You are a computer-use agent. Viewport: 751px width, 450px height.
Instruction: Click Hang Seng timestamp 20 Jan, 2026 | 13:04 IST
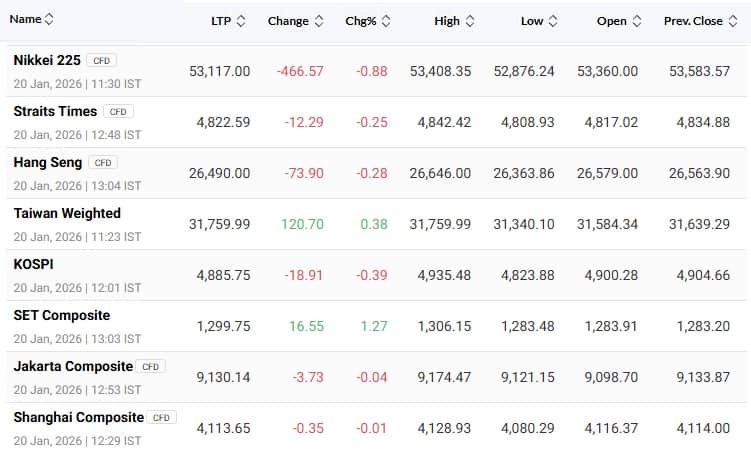[78, 186]
